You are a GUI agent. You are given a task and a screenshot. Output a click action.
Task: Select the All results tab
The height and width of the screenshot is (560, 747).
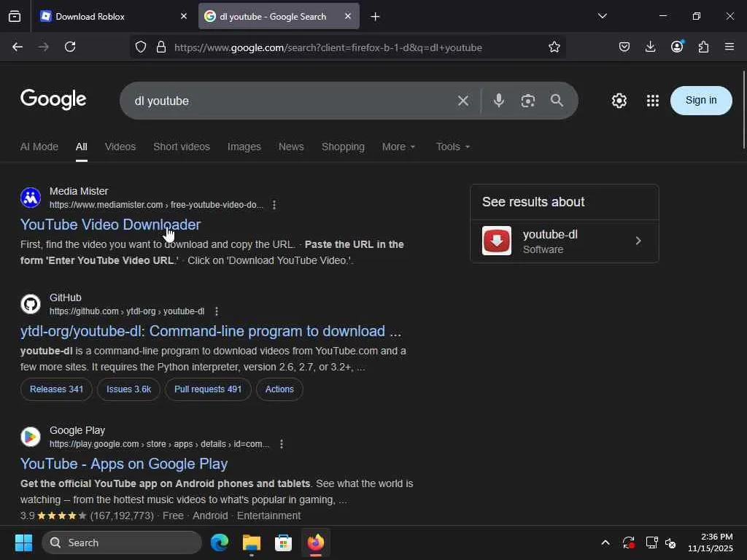[82, 147]
